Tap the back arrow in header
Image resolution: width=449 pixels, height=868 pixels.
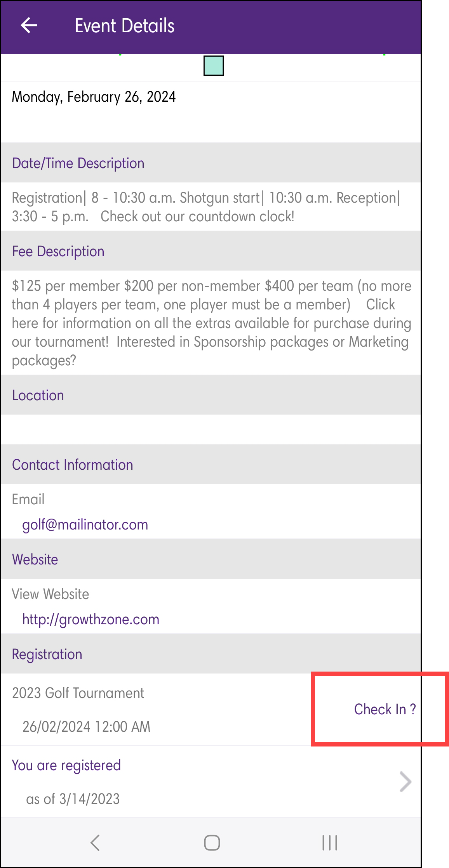pyautogui.click(x=29, y=26)
